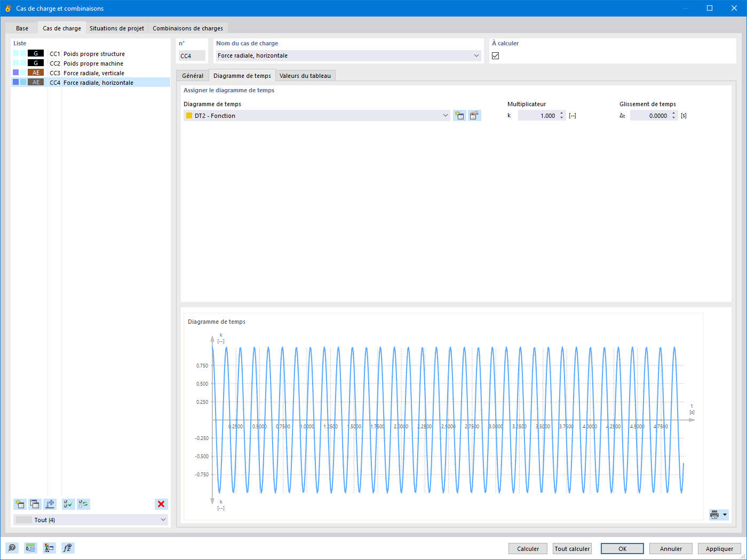Select CC1 Poids propre structure
This screenshot has width=747, height=560.
tap(91, 53)
